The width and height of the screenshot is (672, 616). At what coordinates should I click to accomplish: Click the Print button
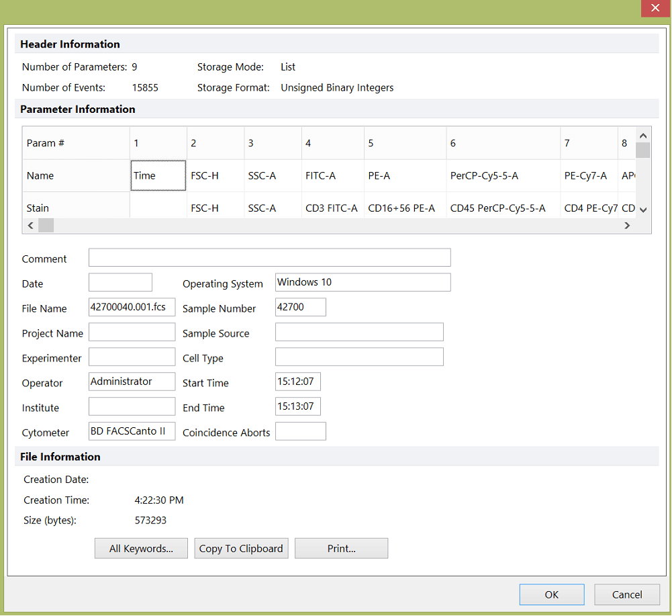tap(341, 549)
